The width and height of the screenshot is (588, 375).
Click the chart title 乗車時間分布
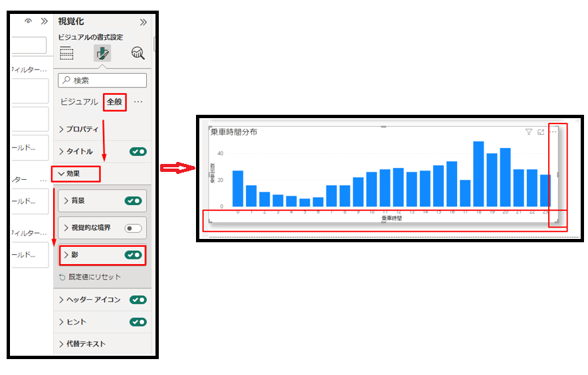click(x=234, y=132)
